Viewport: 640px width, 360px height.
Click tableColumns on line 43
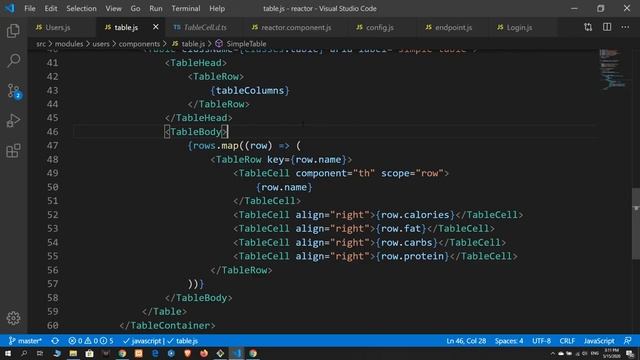[250, 91]
